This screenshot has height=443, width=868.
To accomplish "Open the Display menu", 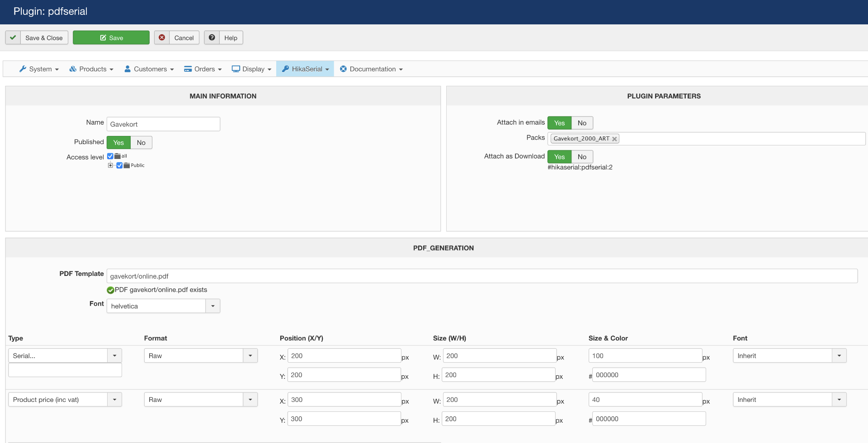I will 251,69.
